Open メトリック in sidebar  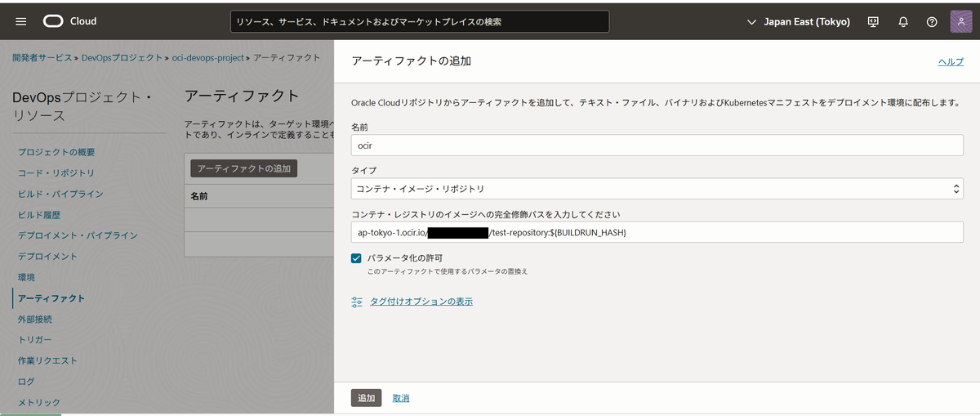[39, 402]
